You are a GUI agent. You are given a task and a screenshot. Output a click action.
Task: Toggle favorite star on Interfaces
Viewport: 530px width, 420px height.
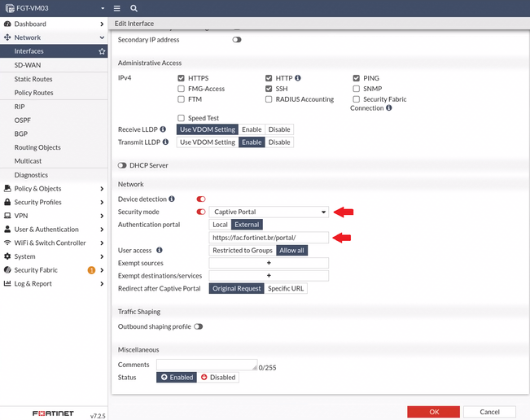tap(102, 51)
